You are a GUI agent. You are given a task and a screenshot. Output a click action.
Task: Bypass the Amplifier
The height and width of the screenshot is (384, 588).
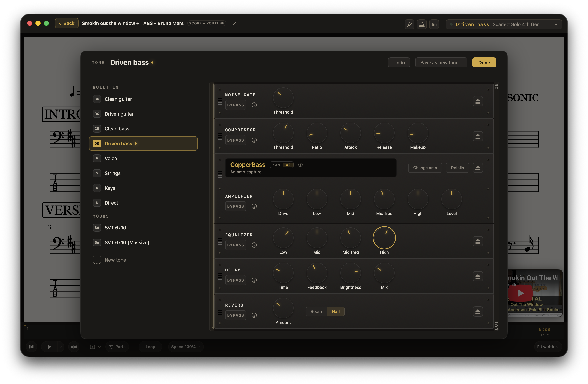(x=236, y=206)
